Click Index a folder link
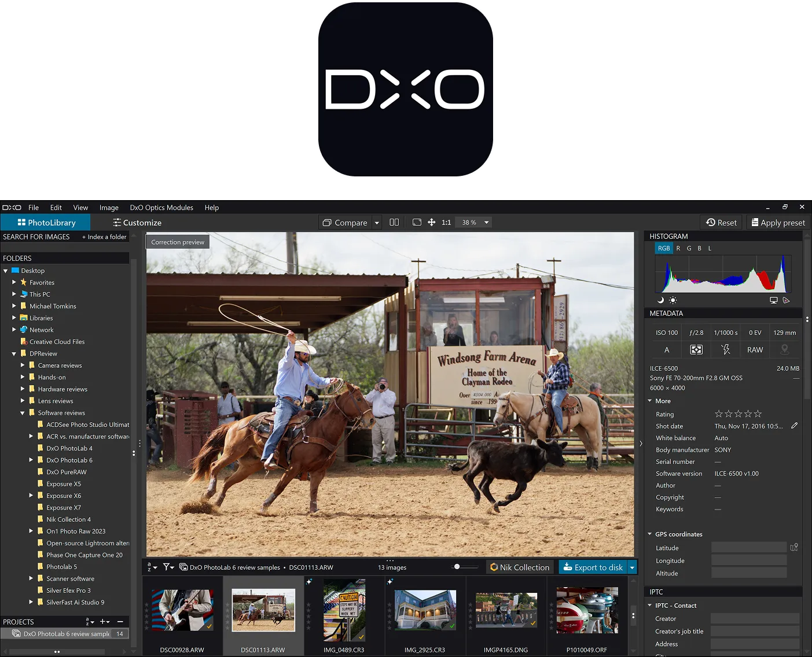The width and height of the screenshot is (812, 657). [x=104, y=237]
